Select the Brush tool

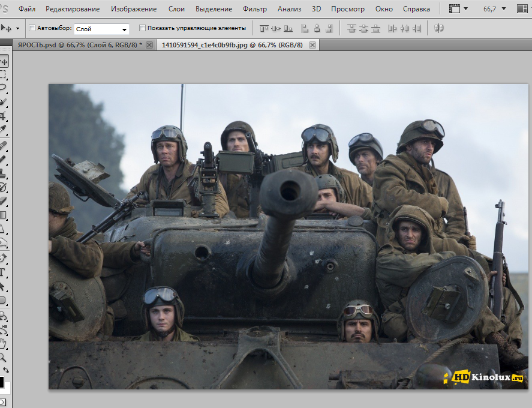click(3, 159)
